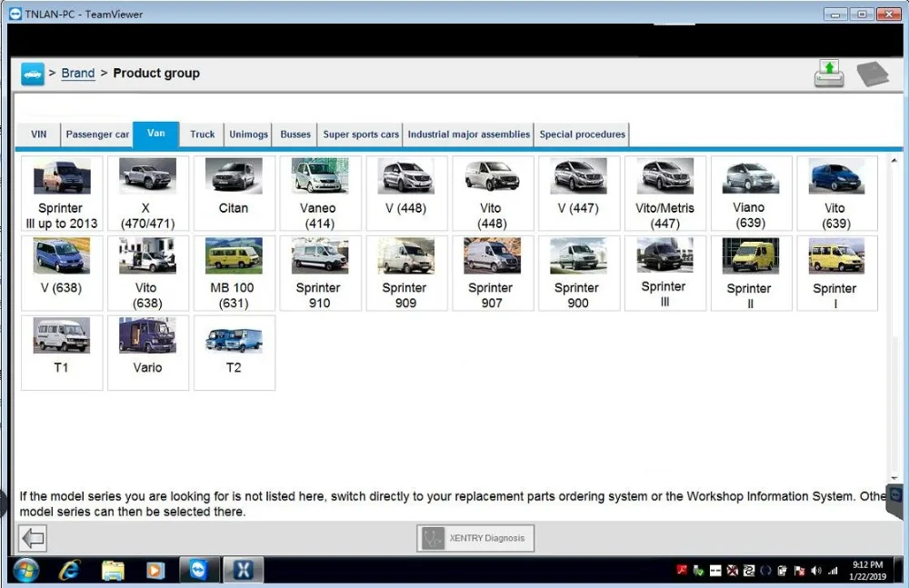Image resolution: width=909 pixels, height=588 pixels.
Task: Select the black Sprinter III tile
Action: point(665,274)
